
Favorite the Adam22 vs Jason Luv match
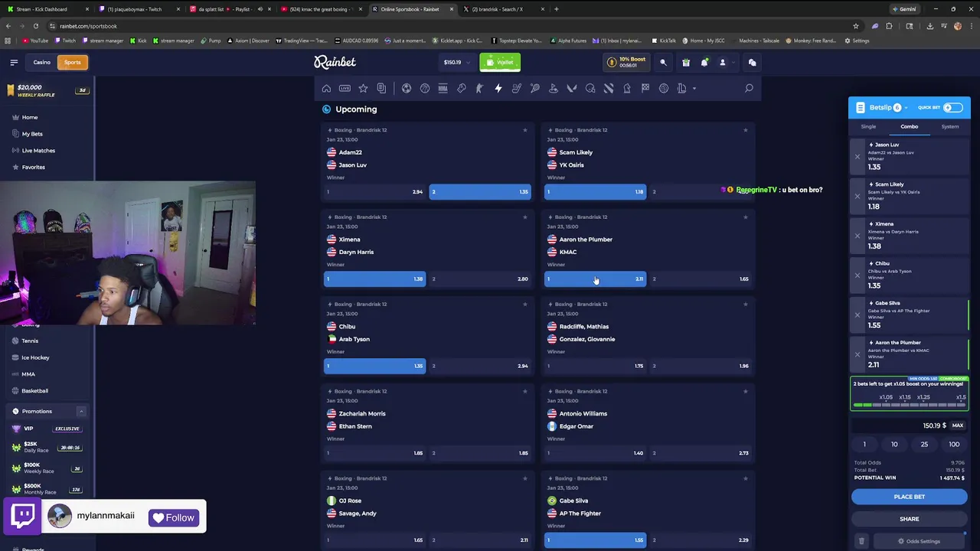click(524, 130)
